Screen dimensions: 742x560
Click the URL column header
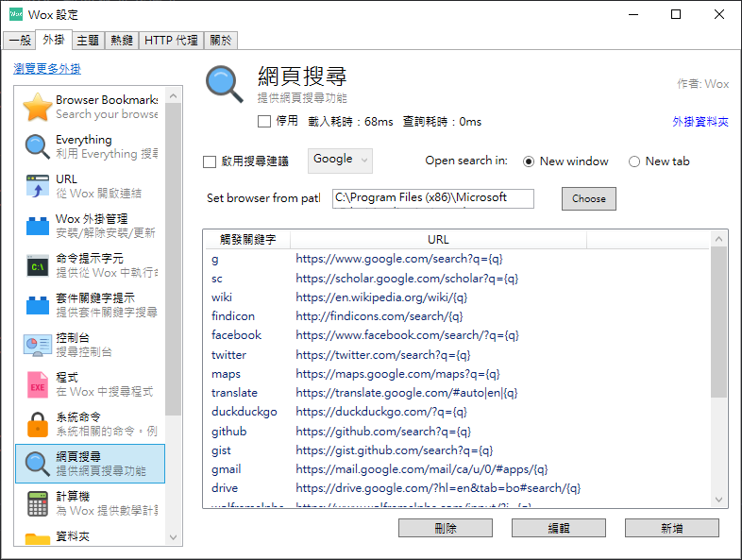pyautogui.click(x=438, y=240)
